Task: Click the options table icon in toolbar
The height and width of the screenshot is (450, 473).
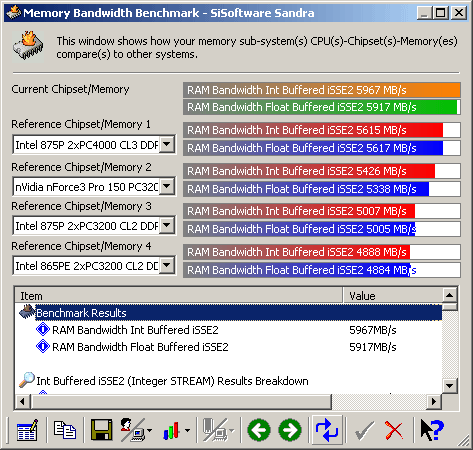Action: click(27, 430)
